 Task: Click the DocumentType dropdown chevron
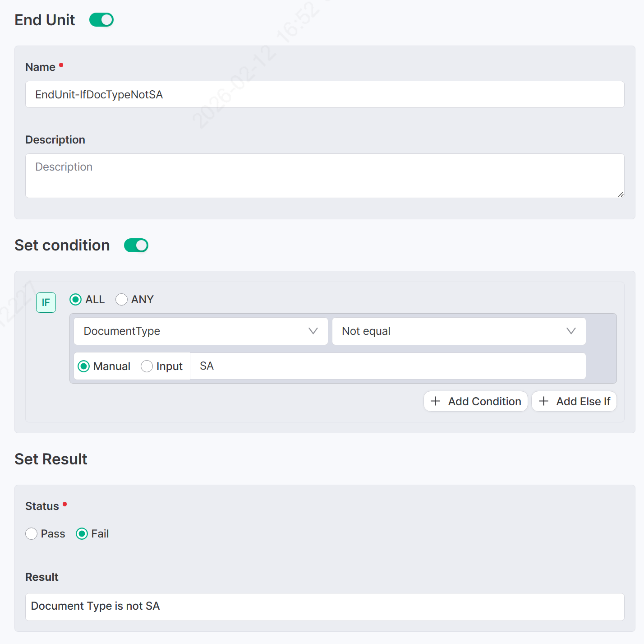[313, 331]
